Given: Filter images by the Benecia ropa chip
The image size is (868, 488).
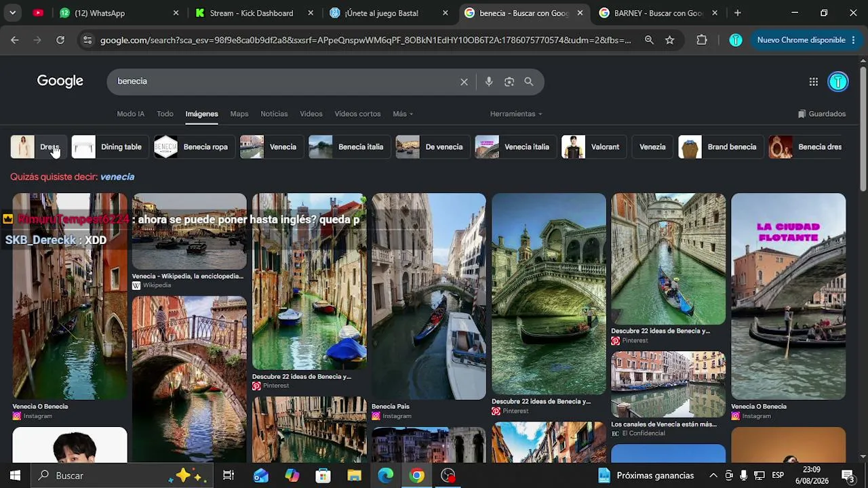Looking at the screenshot, I should pyautogui.click(x=193, y=147).
